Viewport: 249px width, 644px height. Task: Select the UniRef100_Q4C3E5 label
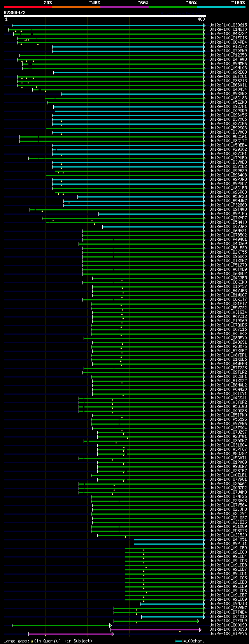point(228,278)
